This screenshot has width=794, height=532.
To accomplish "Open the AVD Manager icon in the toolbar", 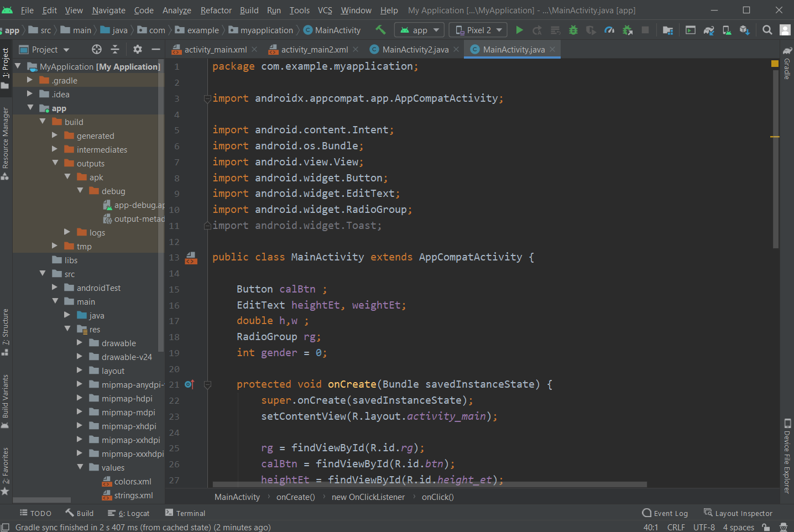I will click(x=727, y=30).
